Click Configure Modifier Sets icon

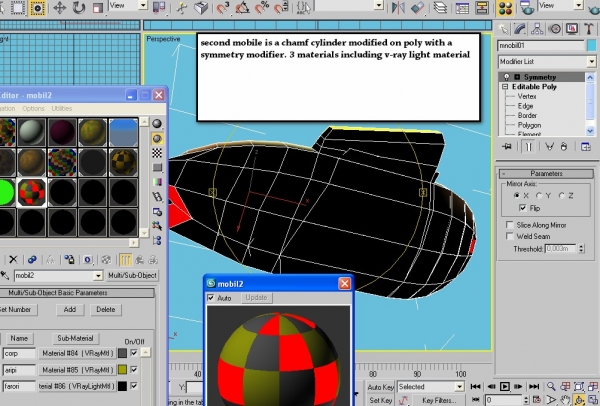tap(586, 147)
